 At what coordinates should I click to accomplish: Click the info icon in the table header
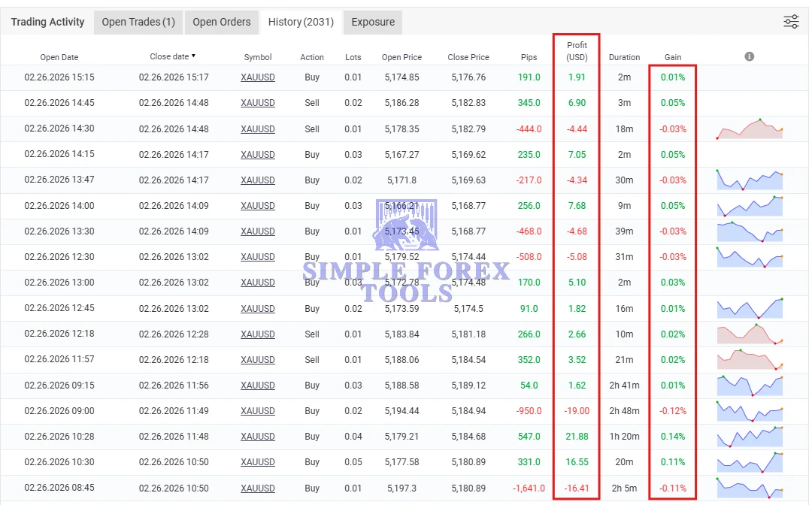[x=749, y=56]
